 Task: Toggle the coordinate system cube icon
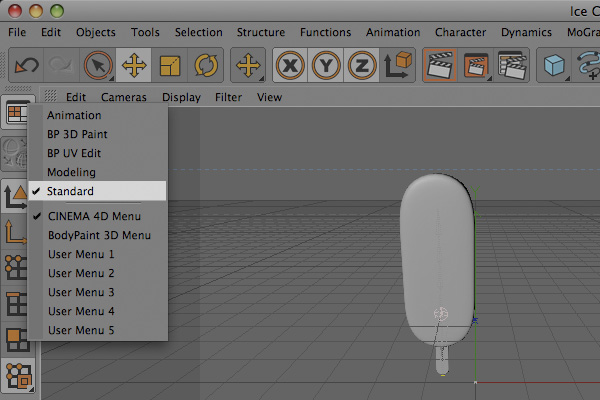(x=397, y=65)
